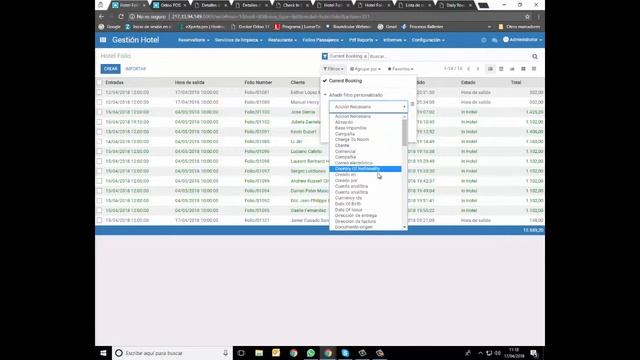Check the row for Folio/01102
Screen dimensions: 640x360
coord(100,122)
